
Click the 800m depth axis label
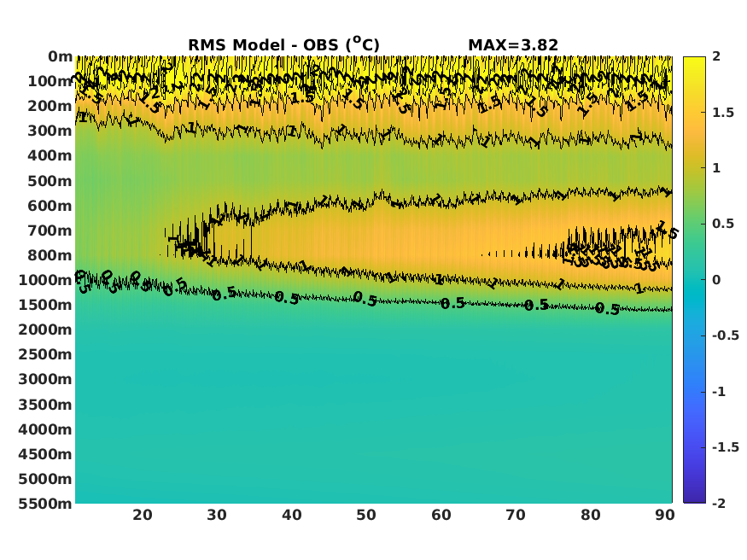[50, 255]
